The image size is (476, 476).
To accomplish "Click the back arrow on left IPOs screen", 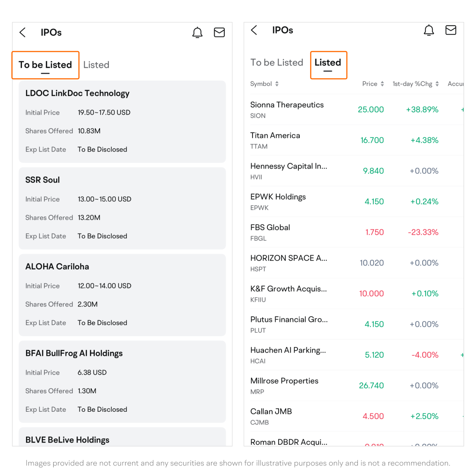I will tap(23, 33).
